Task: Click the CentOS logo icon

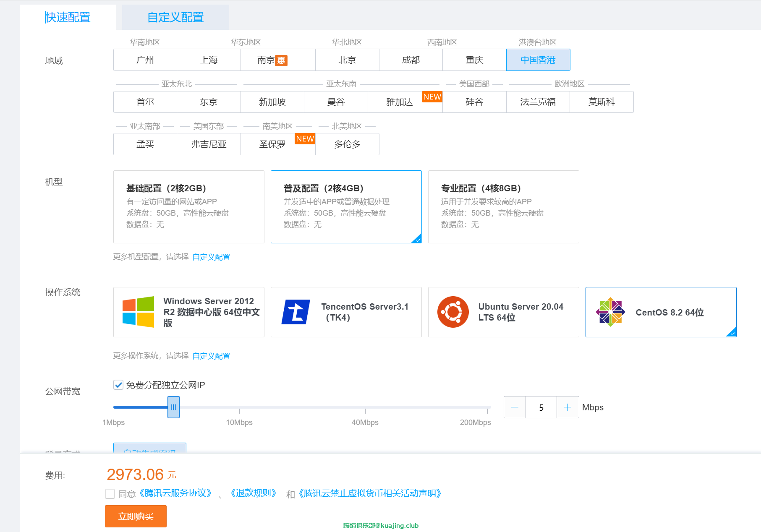Action: [610, 312]
